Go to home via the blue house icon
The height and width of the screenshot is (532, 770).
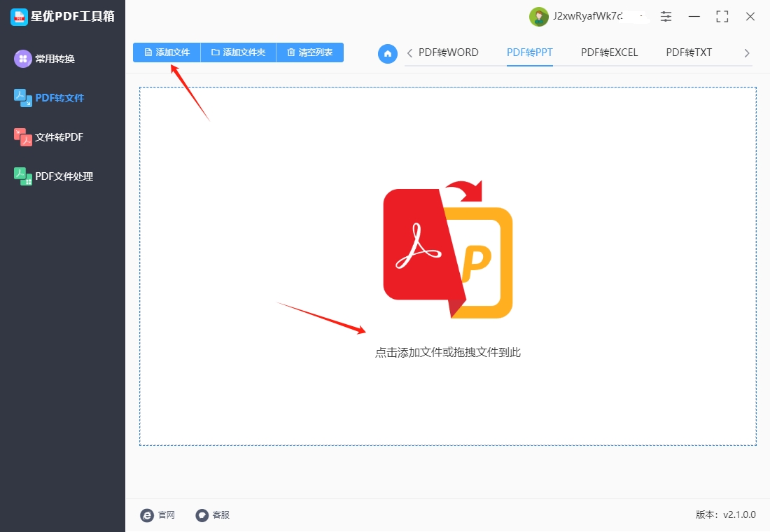tap(388, 53)
